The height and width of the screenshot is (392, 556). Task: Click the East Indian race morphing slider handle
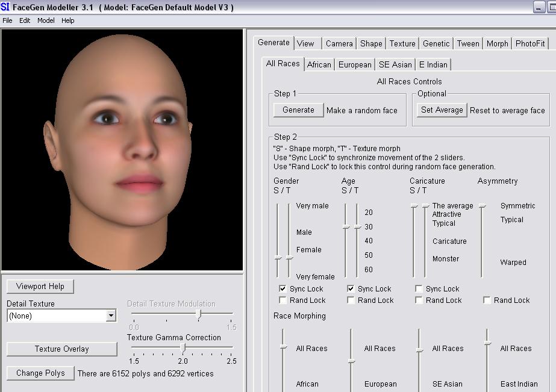487,343
